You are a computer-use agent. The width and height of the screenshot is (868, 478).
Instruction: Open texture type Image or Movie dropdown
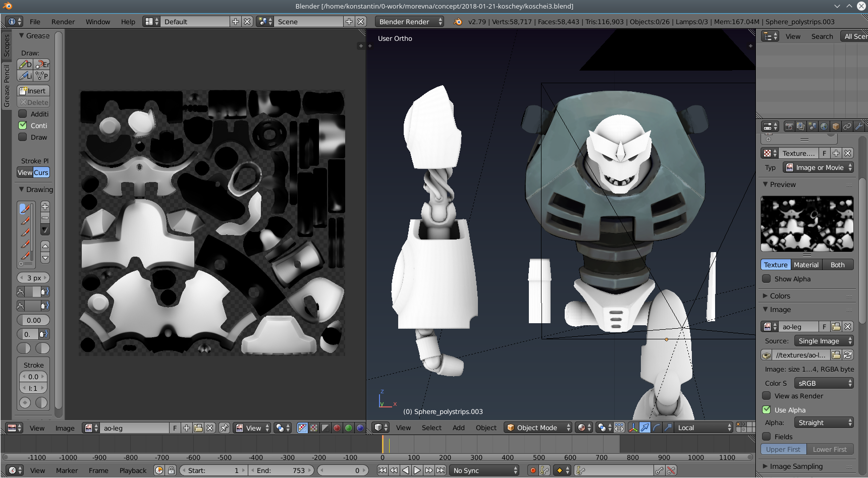click(x=818, y=167)
